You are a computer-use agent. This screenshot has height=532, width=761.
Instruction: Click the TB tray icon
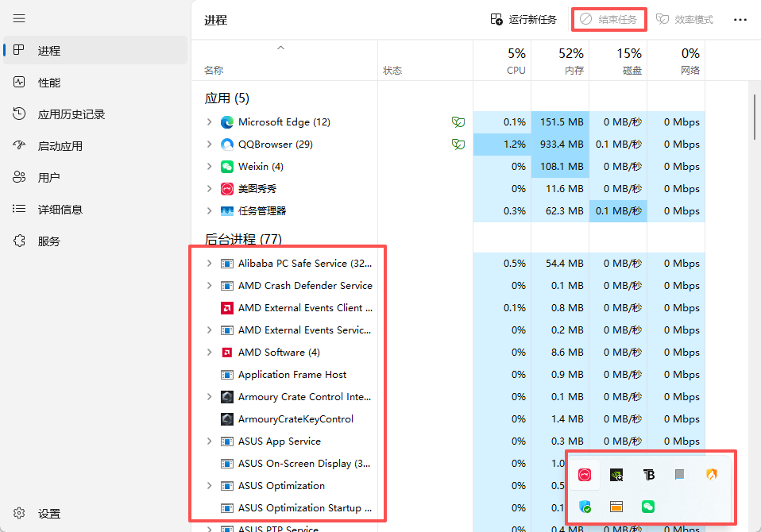coord(649,475)
